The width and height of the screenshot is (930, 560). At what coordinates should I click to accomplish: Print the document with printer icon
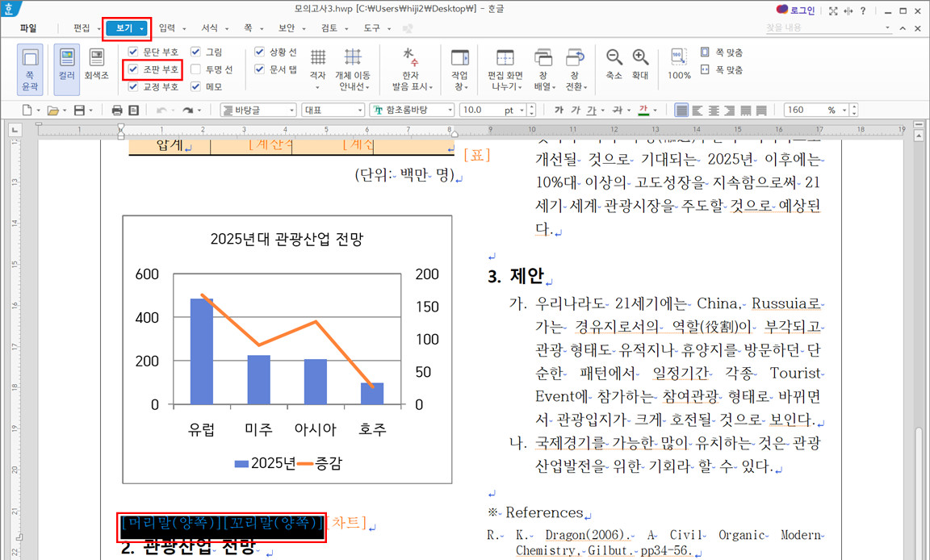click(117, 110)
